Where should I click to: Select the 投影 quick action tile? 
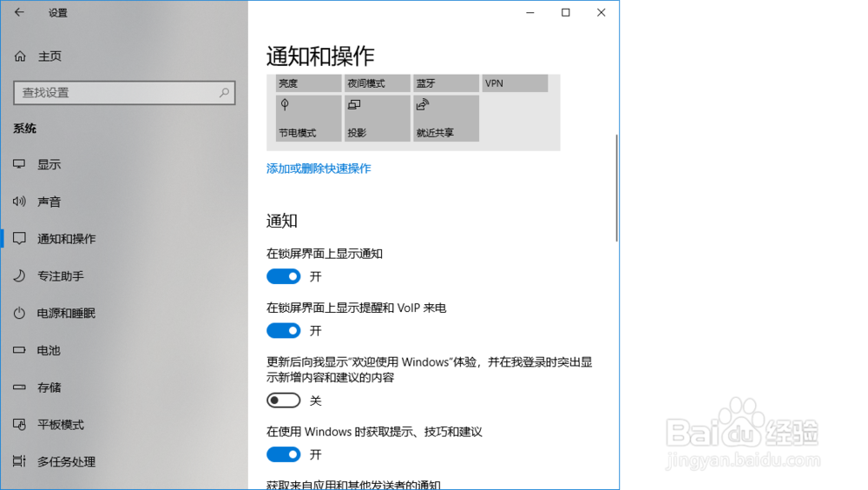tap(377, 118)
